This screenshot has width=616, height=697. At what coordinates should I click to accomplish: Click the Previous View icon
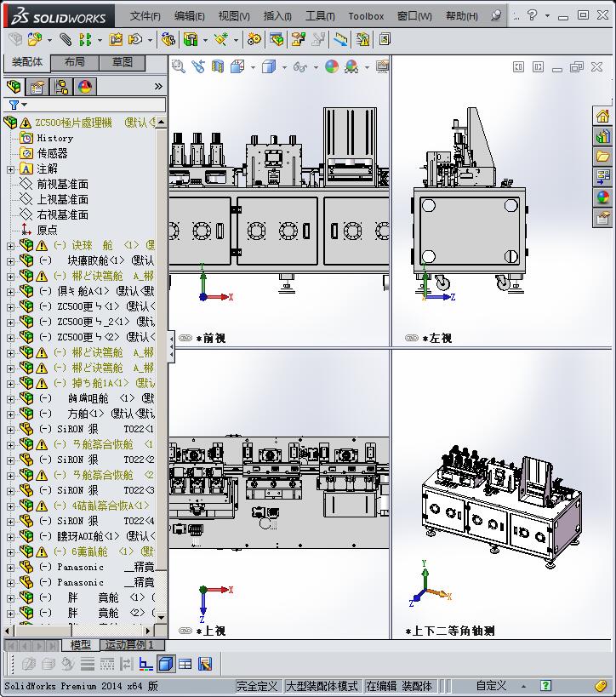(198, 66)
